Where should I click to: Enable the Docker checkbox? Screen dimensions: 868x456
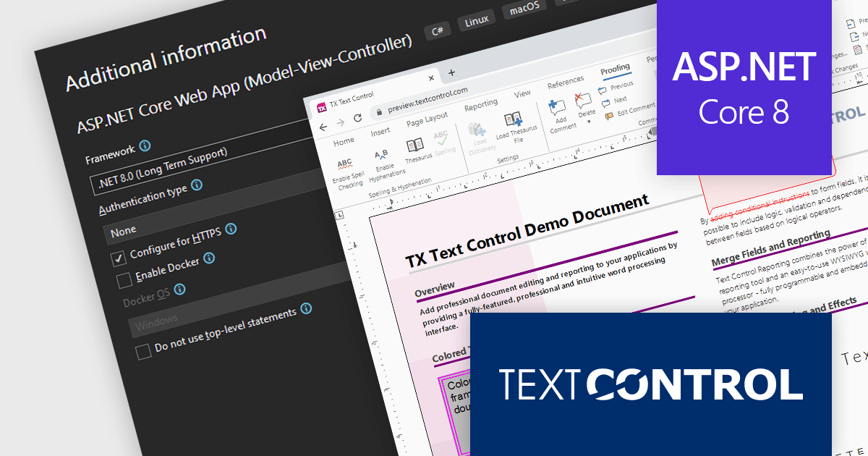click(123, 279)
